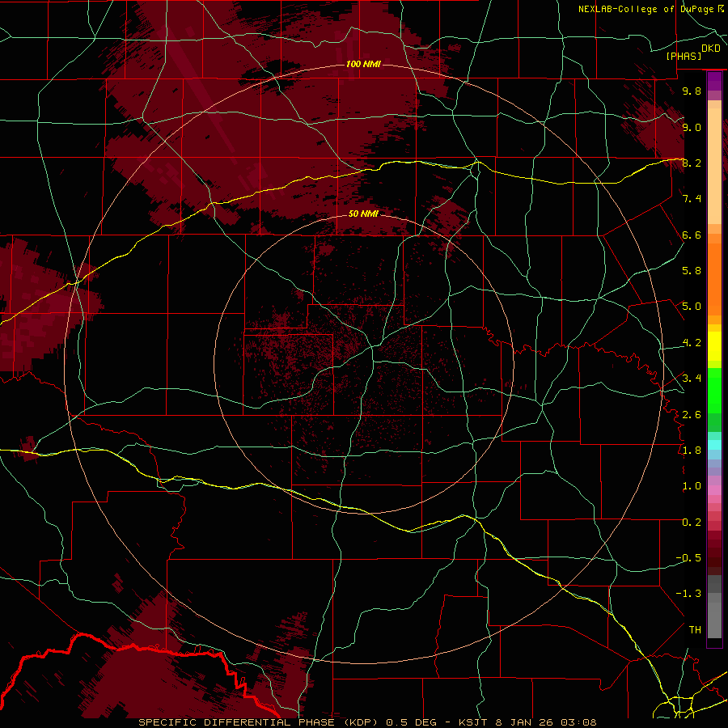
Task: Click the 1.8 value on the color scale
Action: click(692, 451)
